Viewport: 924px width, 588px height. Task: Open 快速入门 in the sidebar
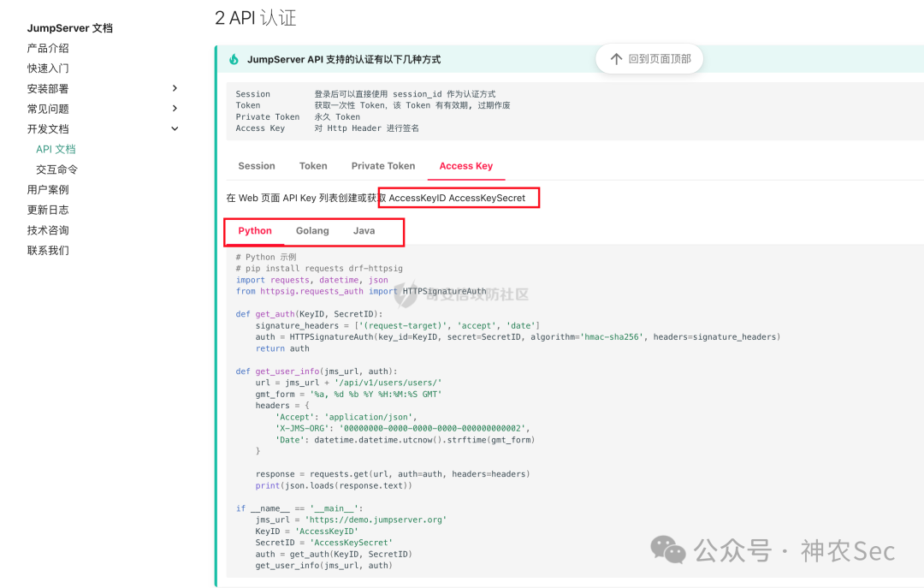48,68
